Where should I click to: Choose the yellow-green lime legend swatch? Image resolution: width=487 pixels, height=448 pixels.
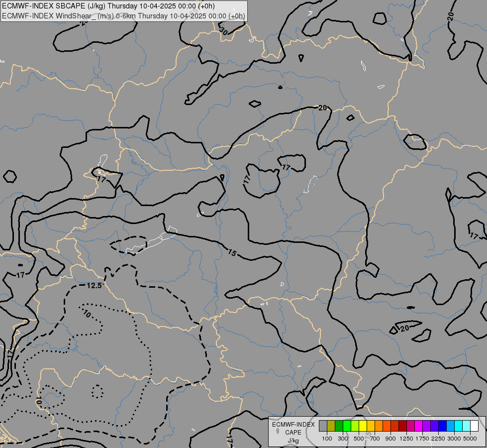355,426
